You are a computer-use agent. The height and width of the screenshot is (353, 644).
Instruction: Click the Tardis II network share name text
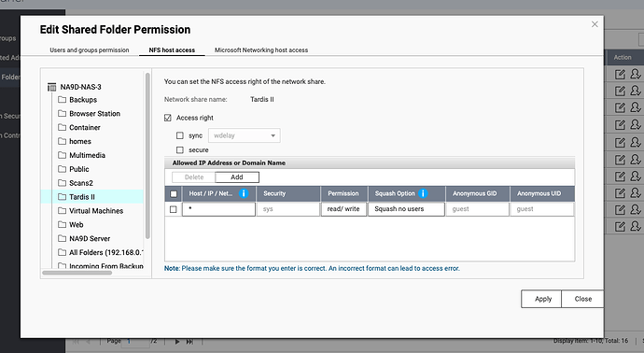click(x=262, y=99)
